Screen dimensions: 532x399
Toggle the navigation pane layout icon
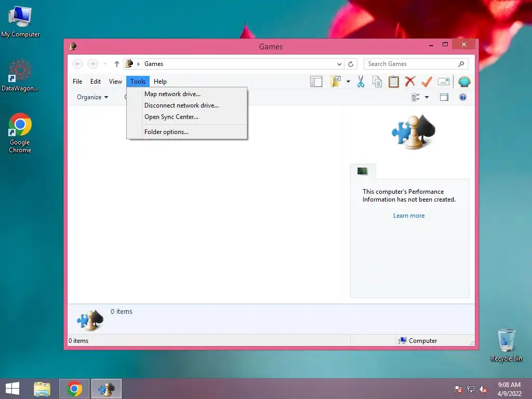(316, 82)
